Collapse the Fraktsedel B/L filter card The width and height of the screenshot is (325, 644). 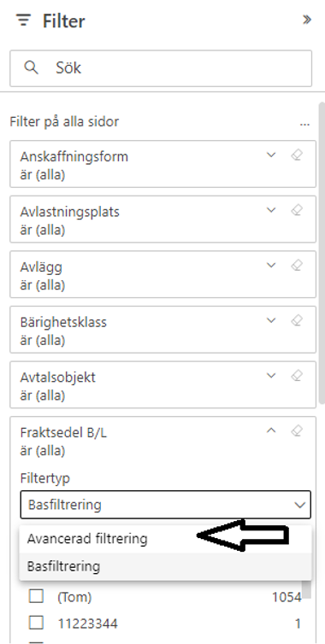pyautogui.click(x=271, y=430)
